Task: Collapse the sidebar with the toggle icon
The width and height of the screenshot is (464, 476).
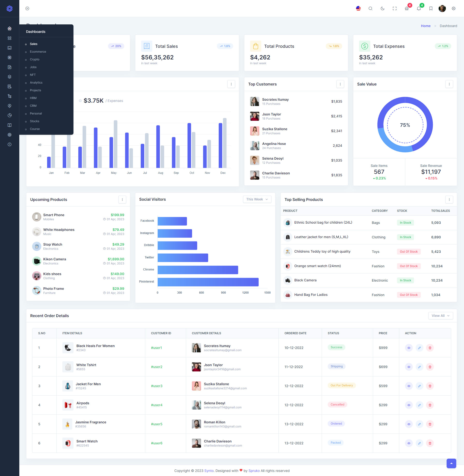Action: click(27, 8)
